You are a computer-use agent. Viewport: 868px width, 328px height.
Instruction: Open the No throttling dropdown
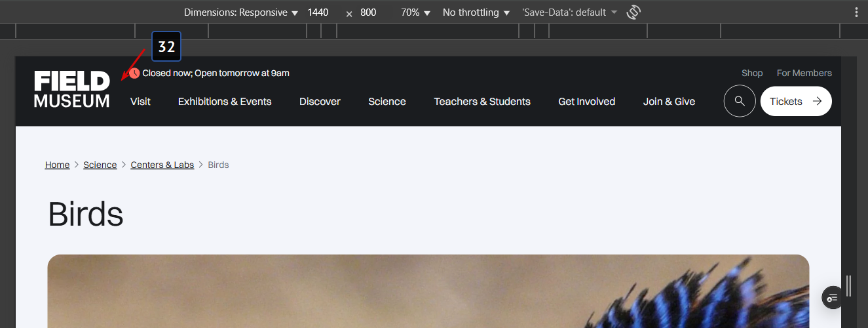tap(476, 12)
